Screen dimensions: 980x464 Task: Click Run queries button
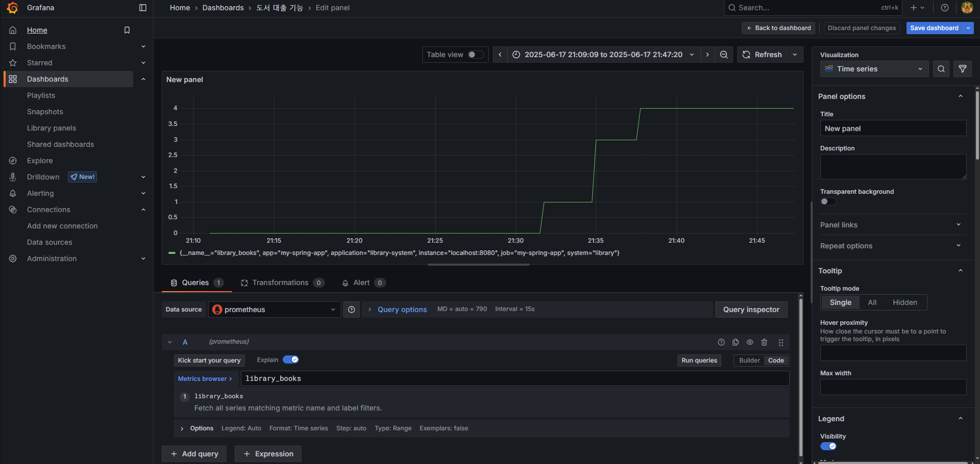click(x=699, y=360)
